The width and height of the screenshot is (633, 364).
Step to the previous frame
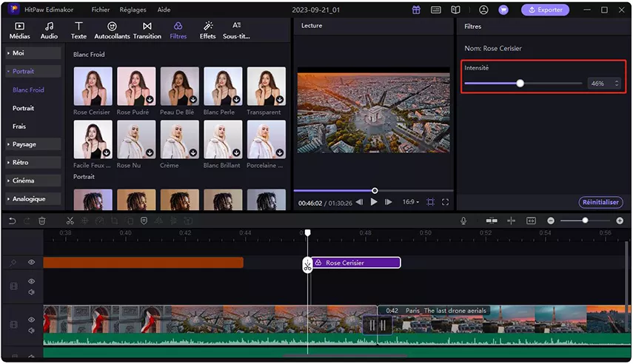tap(359, 202)
